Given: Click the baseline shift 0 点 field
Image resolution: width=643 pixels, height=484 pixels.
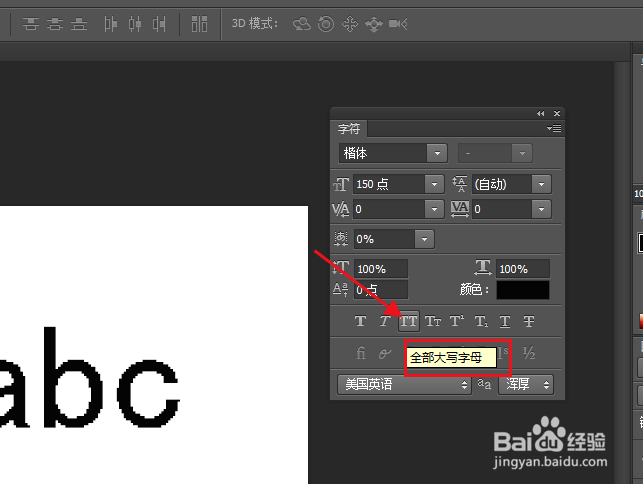Looking at the screenshot, I should [x=381, y=290].
